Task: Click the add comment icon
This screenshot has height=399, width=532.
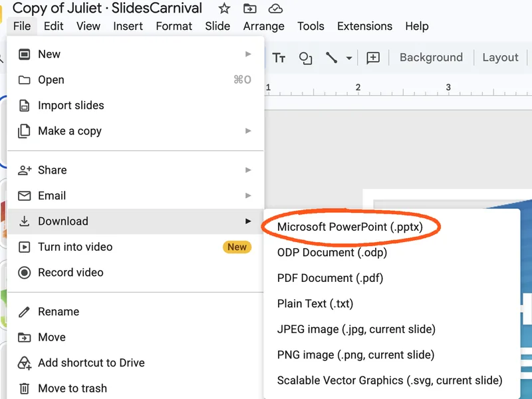Action: (373, 58)
